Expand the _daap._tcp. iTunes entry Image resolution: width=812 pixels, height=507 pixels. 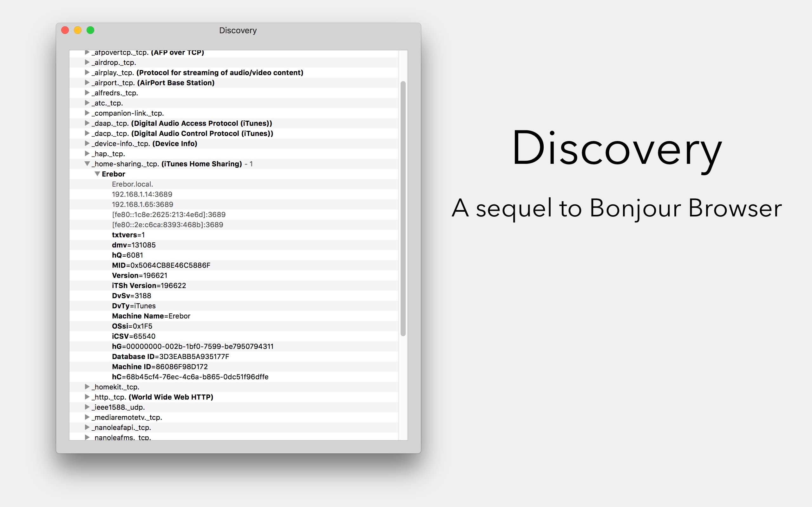[x=87, y=123]
